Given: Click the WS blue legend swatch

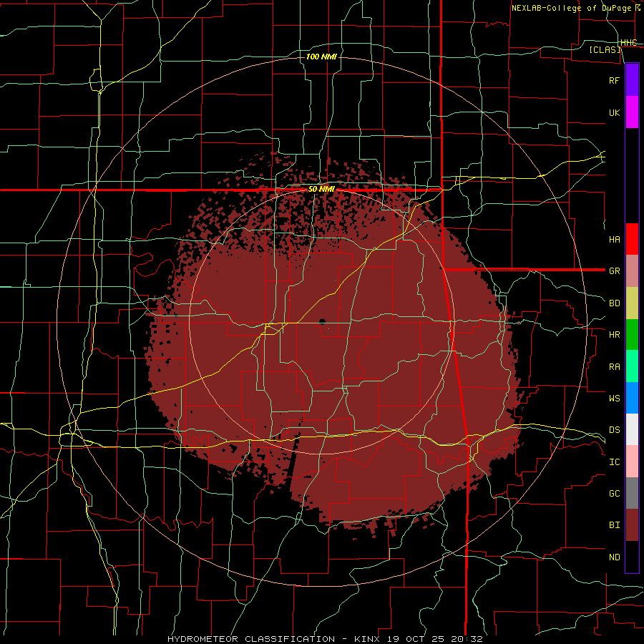Looking at the screenshot, I should (x=632, y=398).
